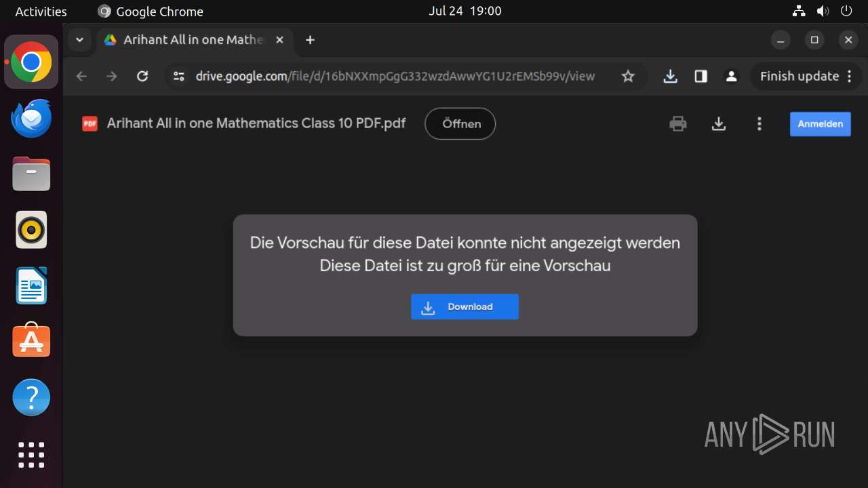
Task: Show Applications grid in dock
Action: [x=31, y=455]
